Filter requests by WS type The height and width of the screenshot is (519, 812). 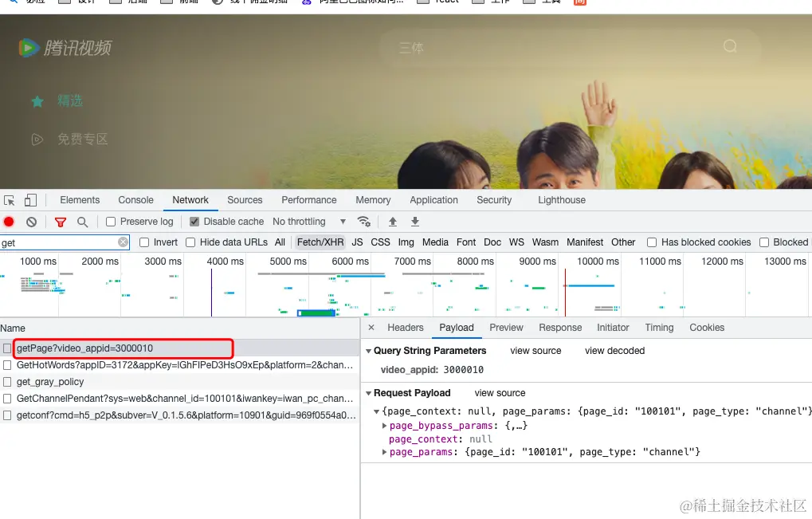click(516, 242)
